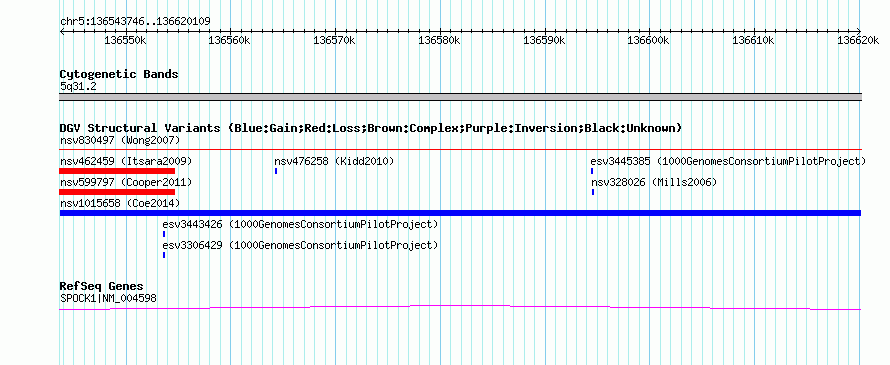Click the 136590k ruler label
890x365 pixels.
[x=544, y=40]
